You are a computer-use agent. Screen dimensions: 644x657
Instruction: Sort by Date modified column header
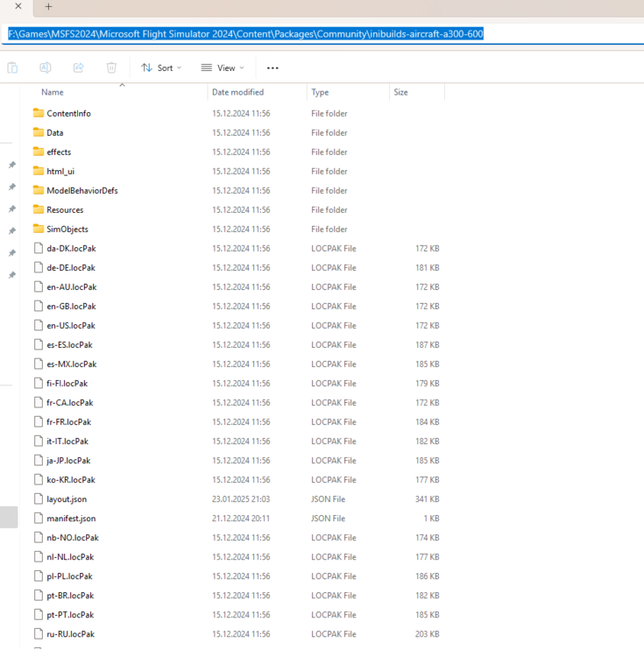(x=237, y=92)
